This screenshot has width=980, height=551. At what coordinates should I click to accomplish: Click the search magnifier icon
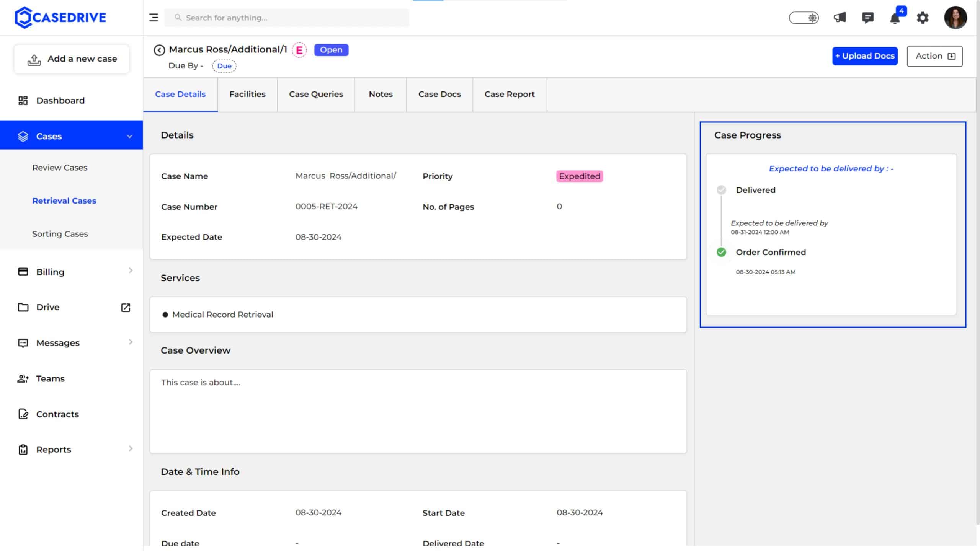[x=178, y=18]
